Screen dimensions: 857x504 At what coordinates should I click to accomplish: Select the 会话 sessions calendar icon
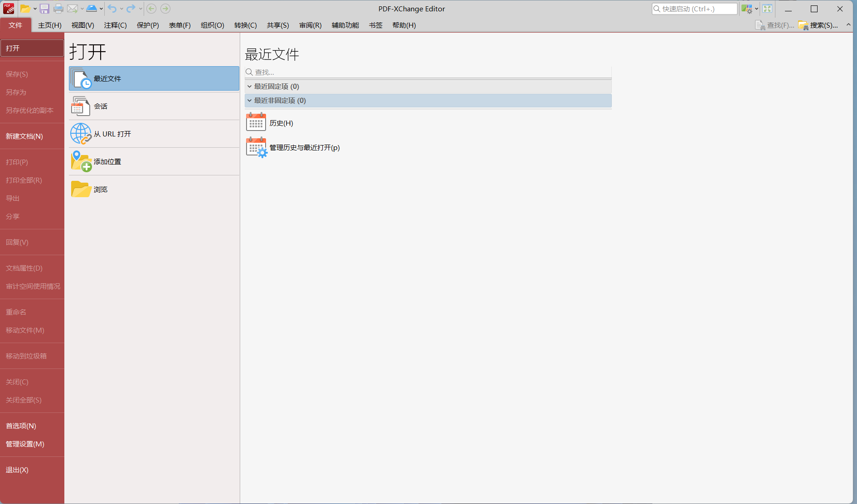tap(81, 106)
